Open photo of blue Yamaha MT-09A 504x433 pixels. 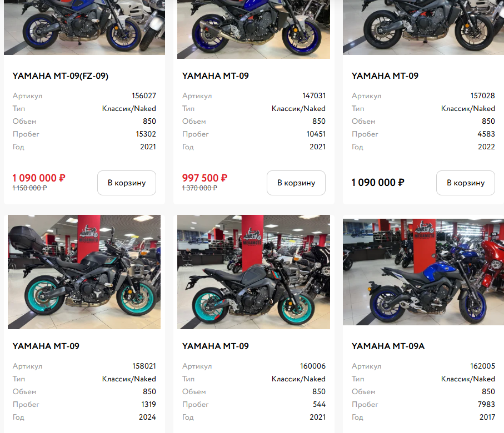tap(423, 272)
